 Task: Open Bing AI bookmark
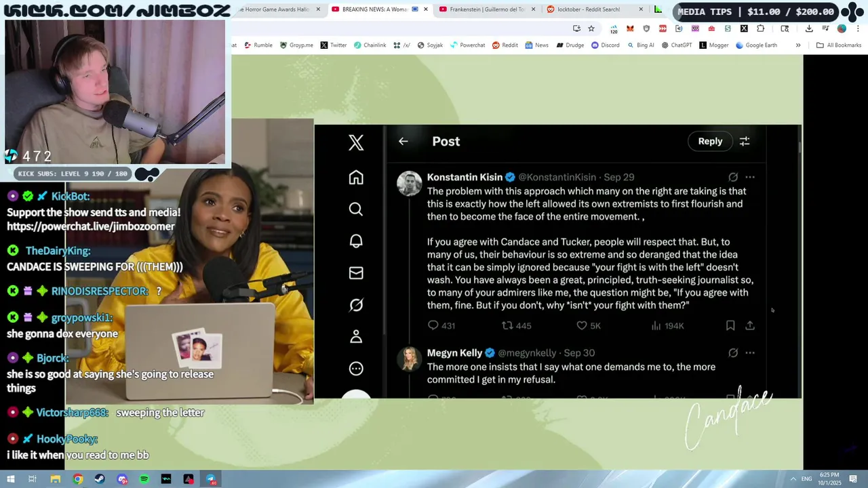640,45
